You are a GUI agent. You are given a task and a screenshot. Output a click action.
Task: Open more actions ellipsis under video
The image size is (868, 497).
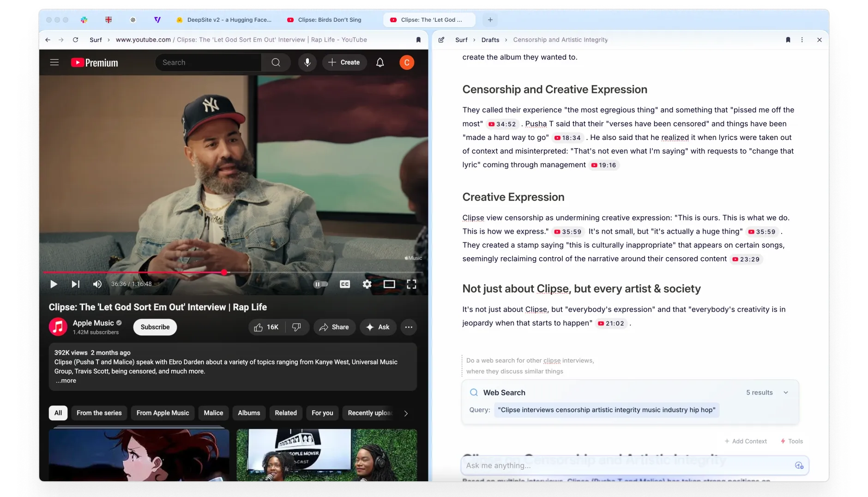pos(409,327)
